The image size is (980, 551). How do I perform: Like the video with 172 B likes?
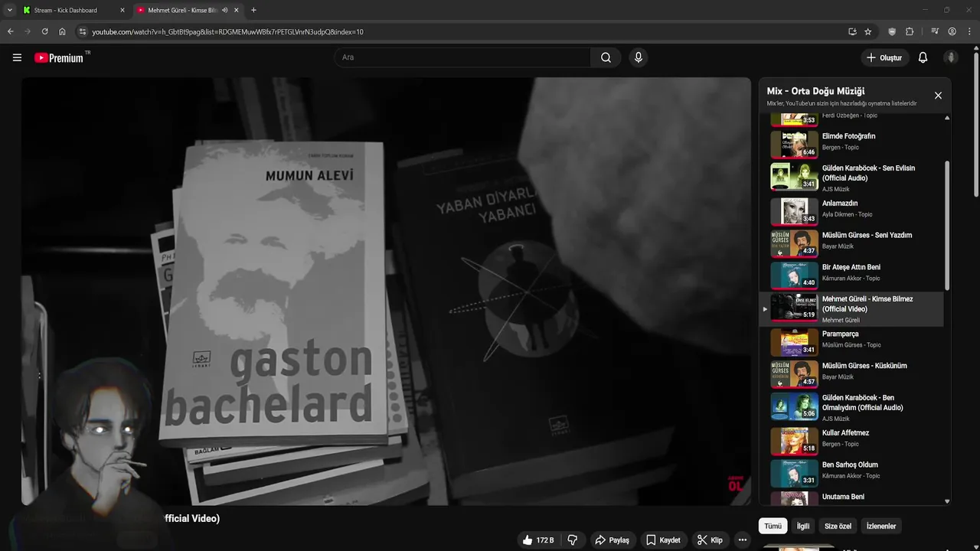538,540
